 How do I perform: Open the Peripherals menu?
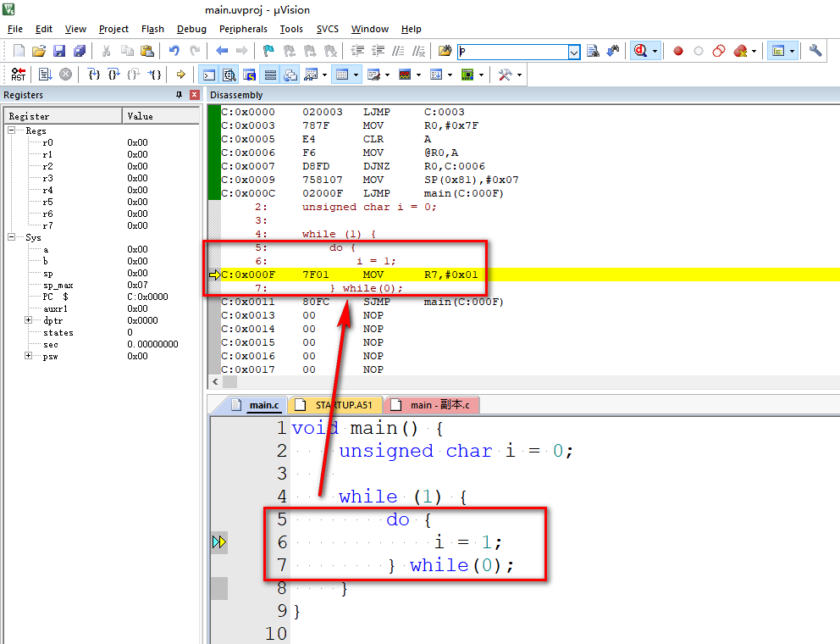coord(243,28)
